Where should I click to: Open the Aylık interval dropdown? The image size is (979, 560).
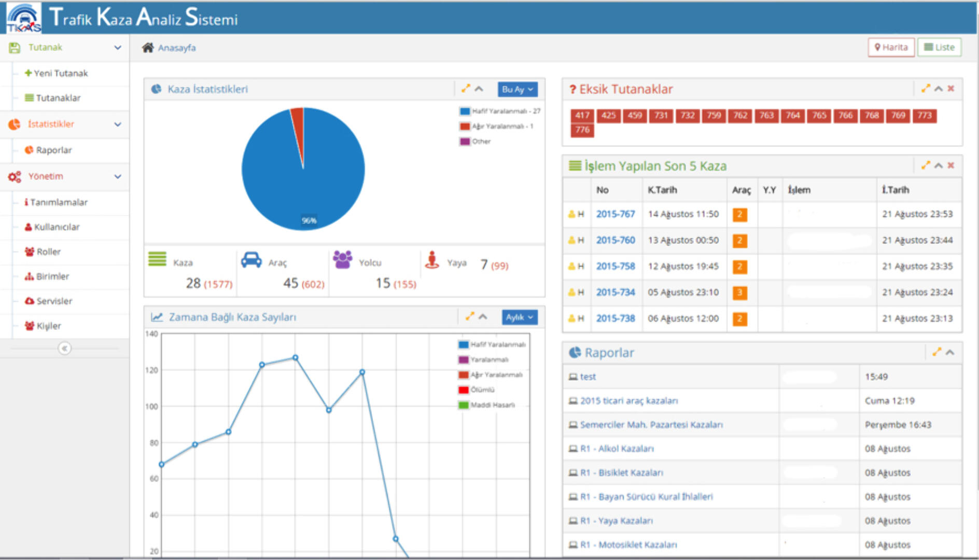(519, 317)
